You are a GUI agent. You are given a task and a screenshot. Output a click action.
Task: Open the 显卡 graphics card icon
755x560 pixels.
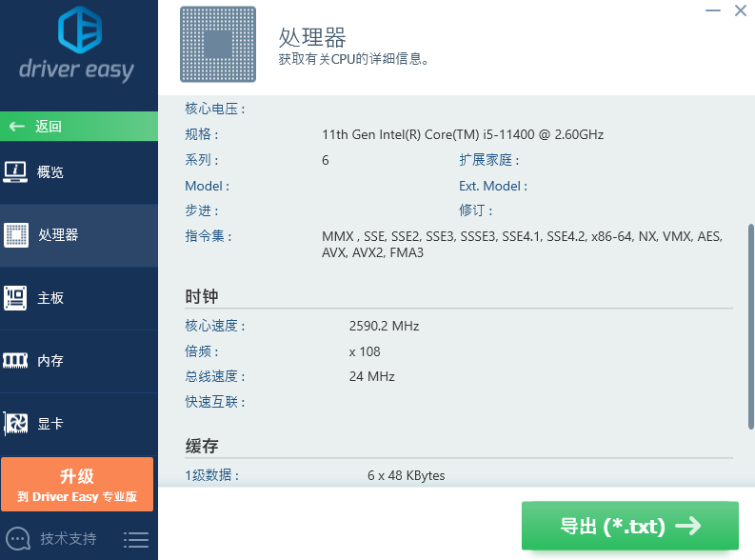pos(15,424)
